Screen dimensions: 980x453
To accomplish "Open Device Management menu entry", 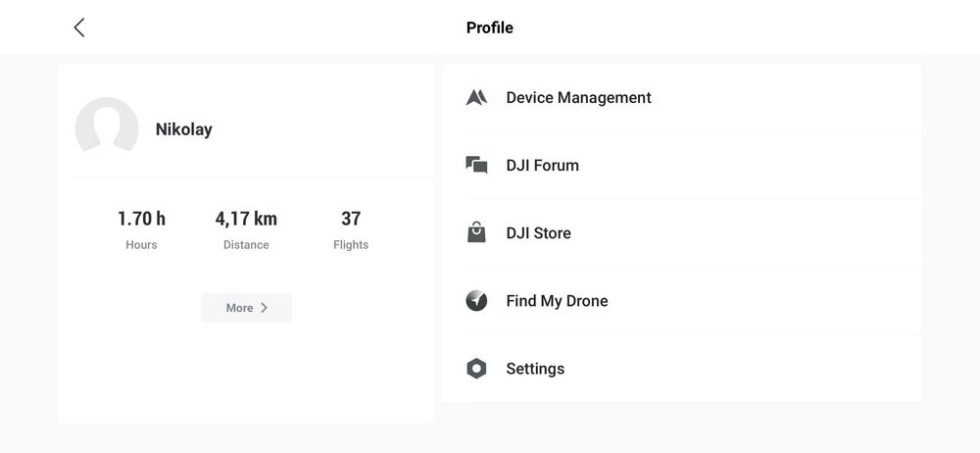I will (x=578, y=97).
